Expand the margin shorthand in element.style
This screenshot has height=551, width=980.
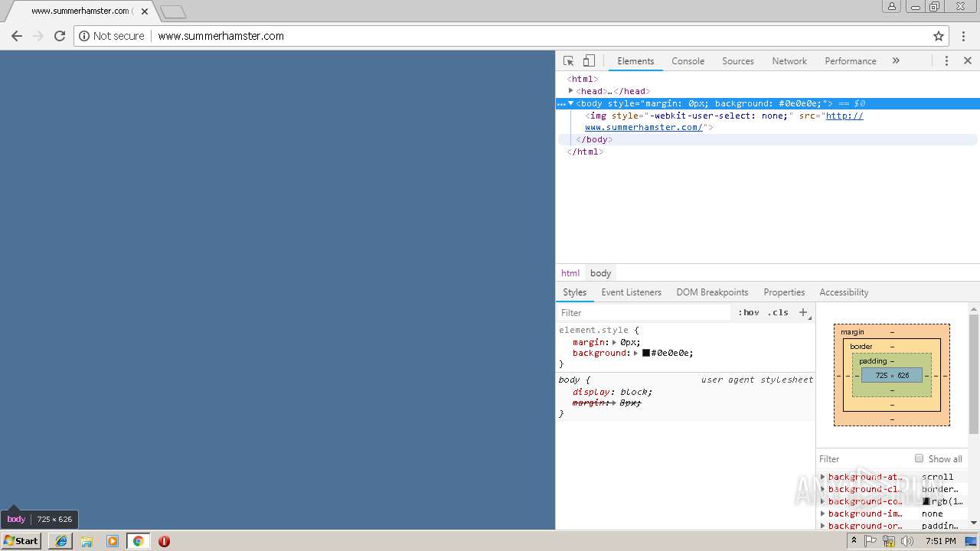(614, 343)
